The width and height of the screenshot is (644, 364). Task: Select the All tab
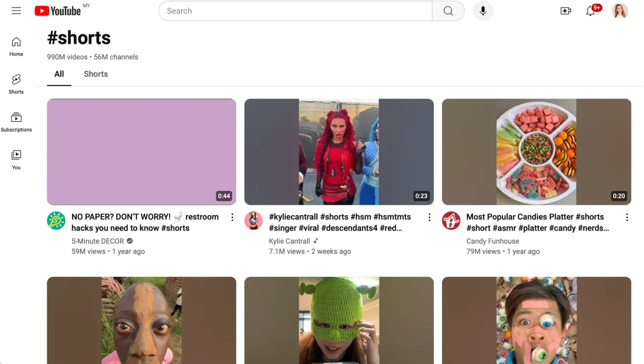pos(59,74)
